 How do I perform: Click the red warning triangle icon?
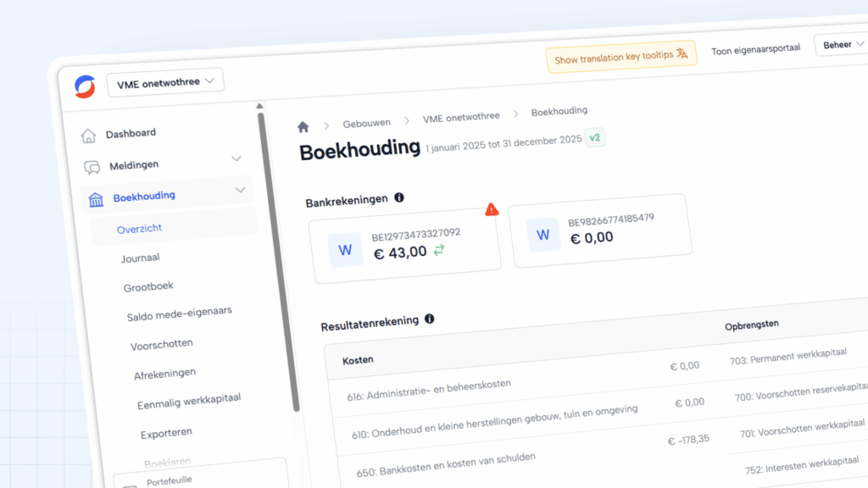[x=492, y=209]
